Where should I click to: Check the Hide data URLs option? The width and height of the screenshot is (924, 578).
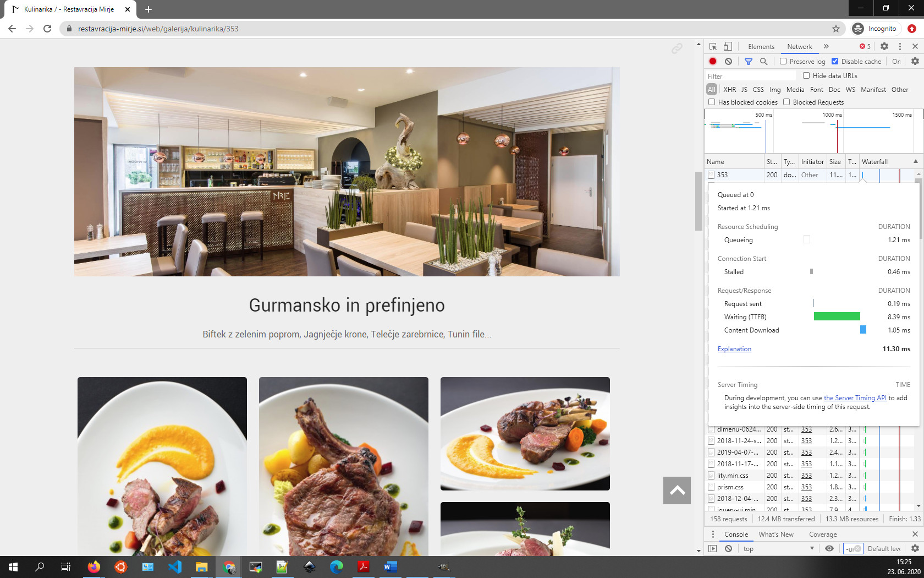coord(806,76)
